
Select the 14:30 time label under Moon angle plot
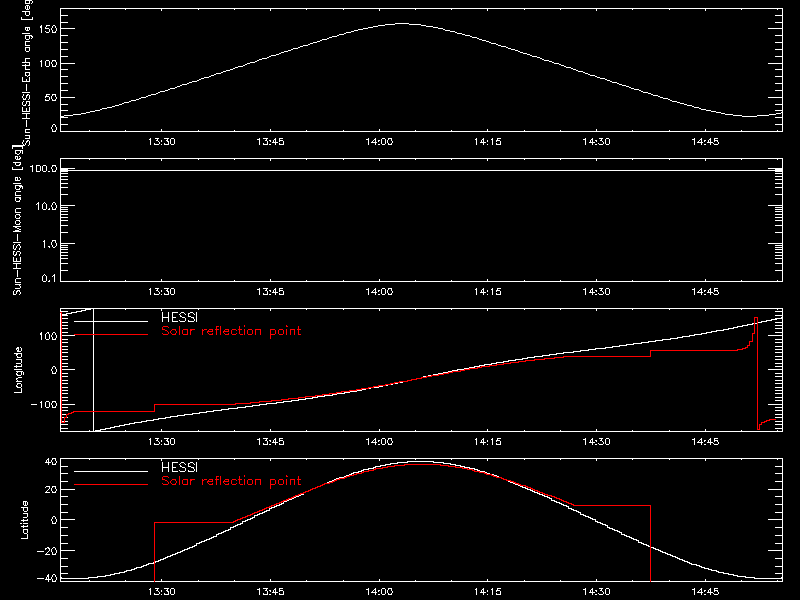tap(596, 291)
